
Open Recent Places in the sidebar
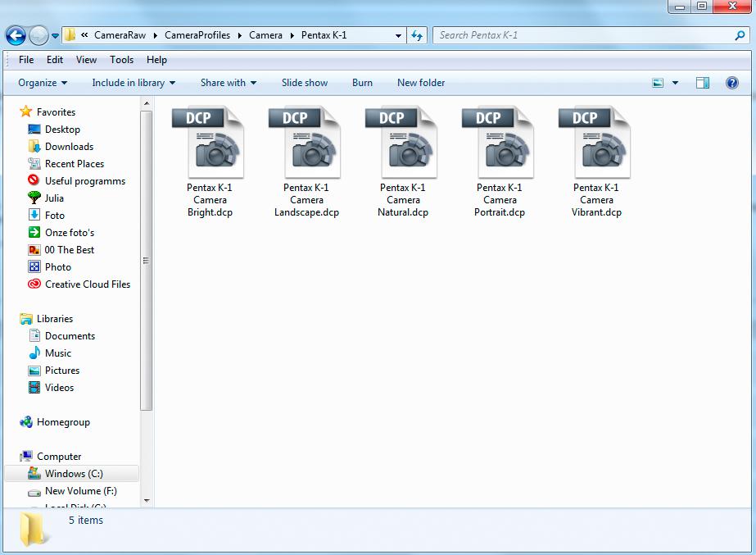point(66,164)
